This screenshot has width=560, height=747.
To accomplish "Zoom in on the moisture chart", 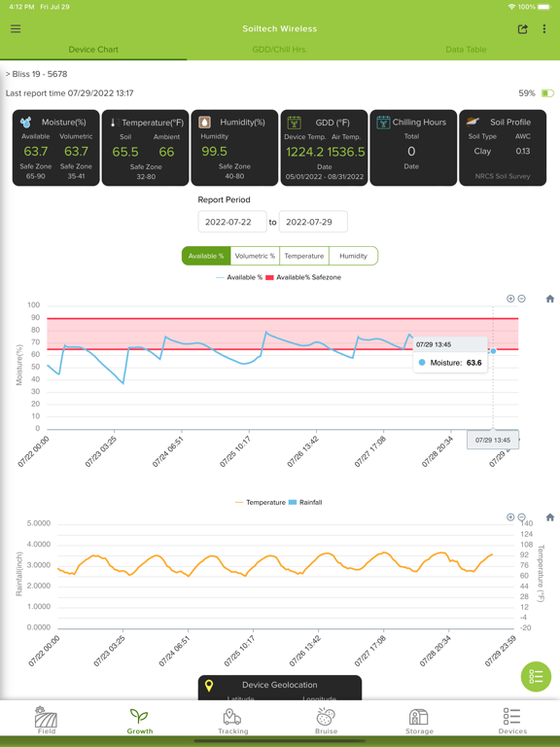I will [x=510, y=299].
